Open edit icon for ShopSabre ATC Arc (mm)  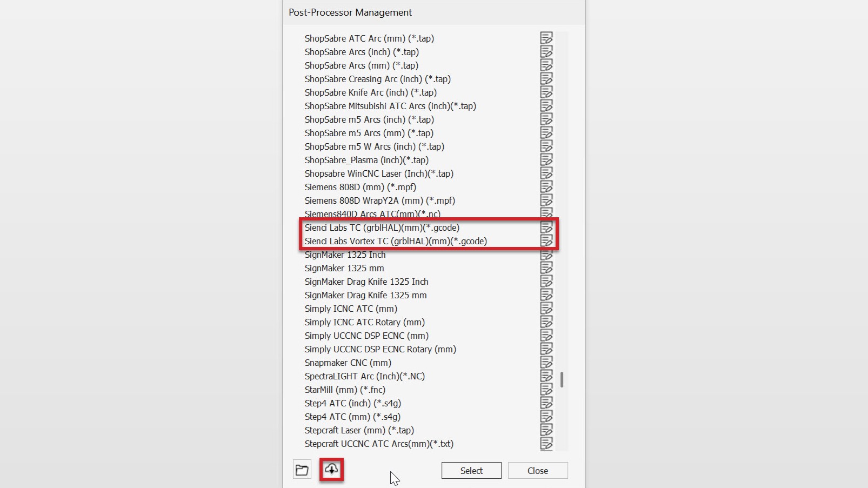pyautogui.click(x=546, y=38)
